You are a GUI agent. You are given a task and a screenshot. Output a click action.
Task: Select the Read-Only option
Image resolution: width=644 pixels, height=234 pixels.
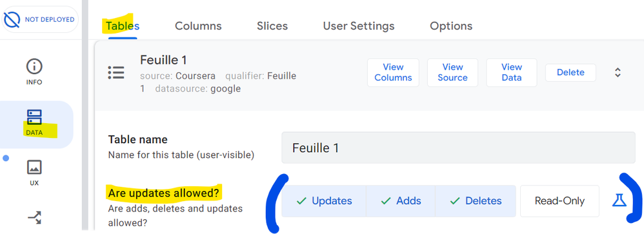(x=559, y=200)
